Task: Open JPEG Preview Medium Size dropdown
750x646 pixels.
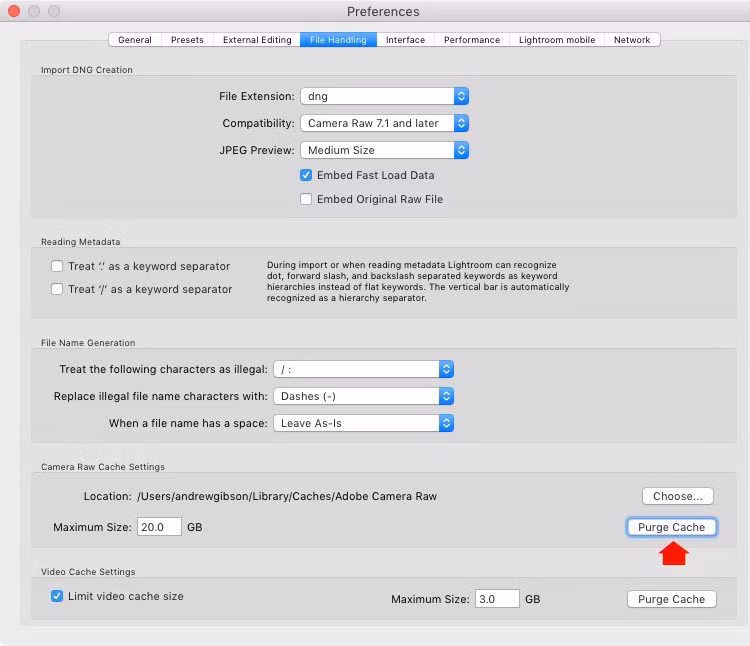Action: [385, 150]
